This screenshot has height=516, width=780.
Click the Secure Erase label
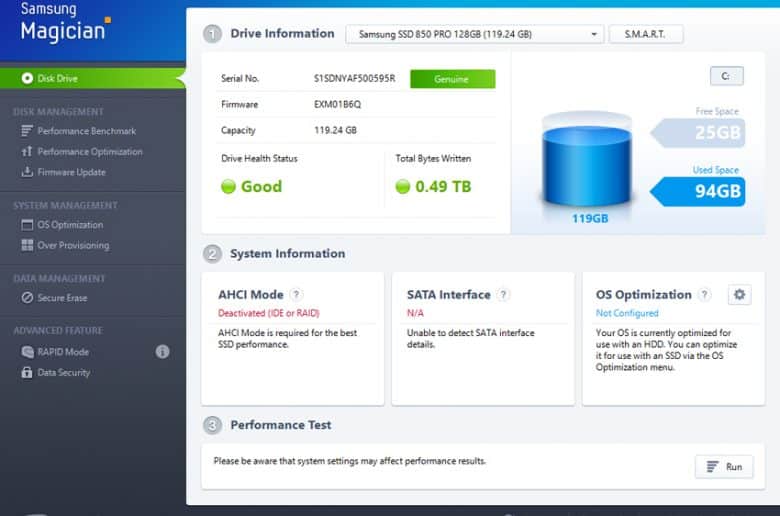[63, 298]
